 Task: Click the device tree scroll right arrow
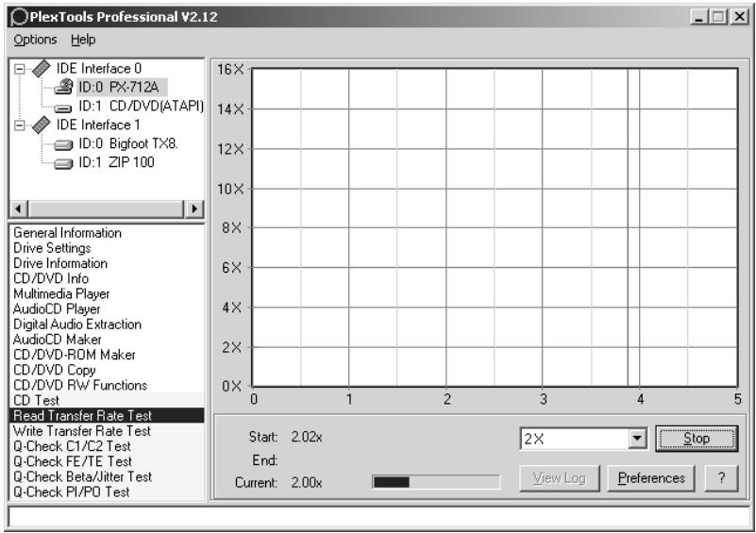pyautogui.click(x=194, y=208)
